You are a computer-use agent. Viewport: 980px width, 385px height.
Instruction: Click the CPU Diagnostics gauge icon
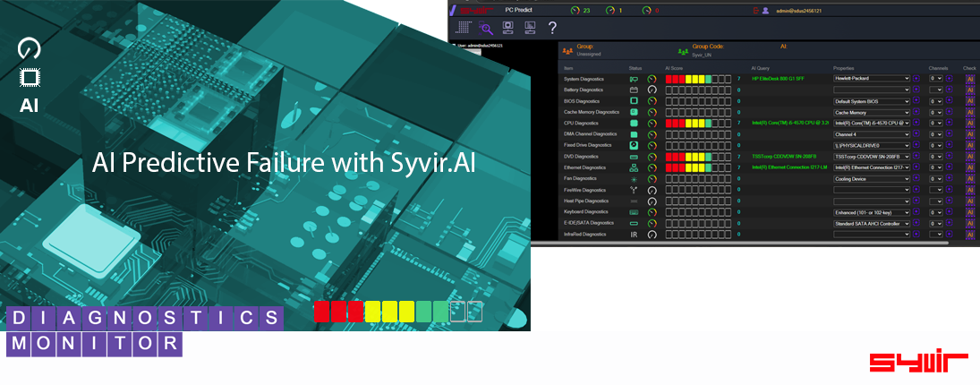tap(652, 124)
